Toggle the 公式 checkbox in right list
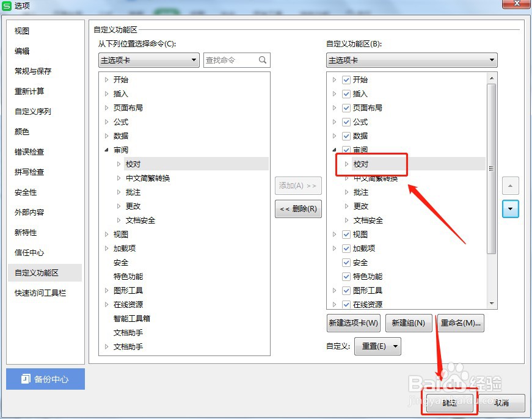Screen dimensions: 532x419 coord(346,122)
